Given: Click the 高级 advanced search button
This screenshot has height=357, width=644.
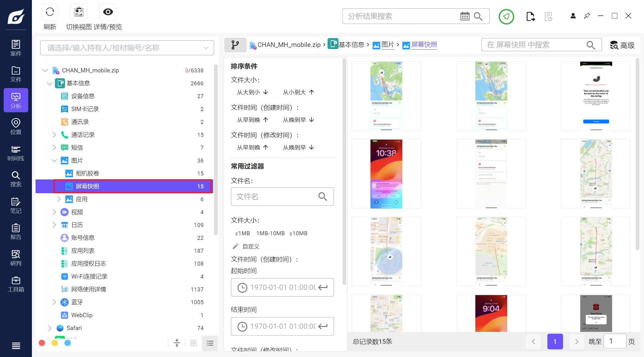Looking at the screenshot, I should click(622, 45).
